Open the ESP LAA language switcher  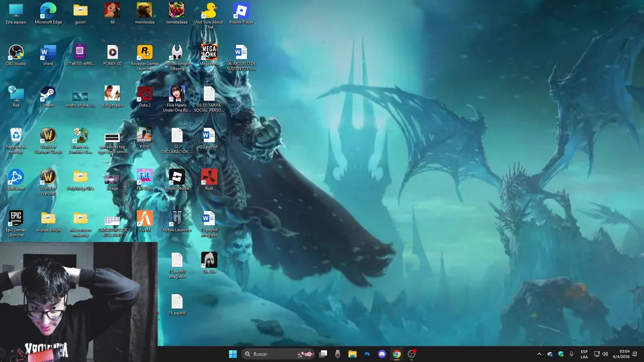click(x=584, y=354)
